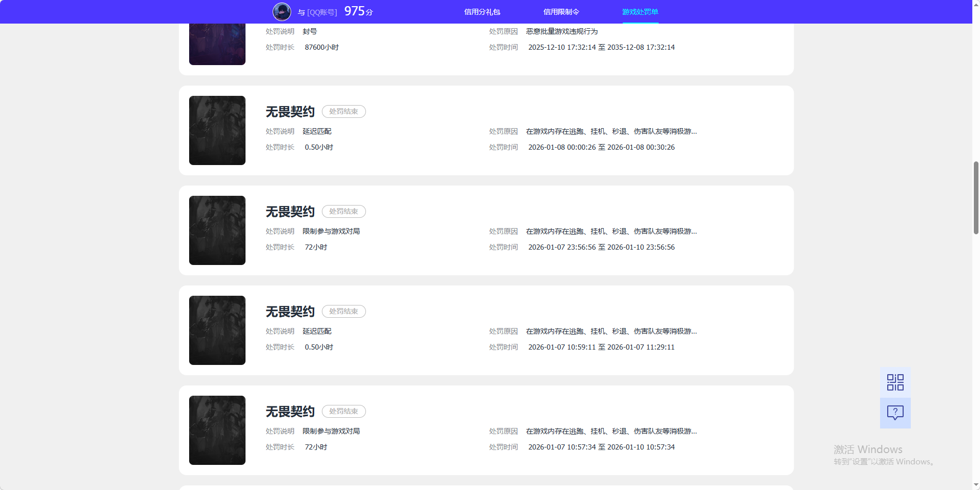Viewport: 980px width, 490px height.
Task: Click the QQ profile avatar icon
Action: [x=281, y=11]
